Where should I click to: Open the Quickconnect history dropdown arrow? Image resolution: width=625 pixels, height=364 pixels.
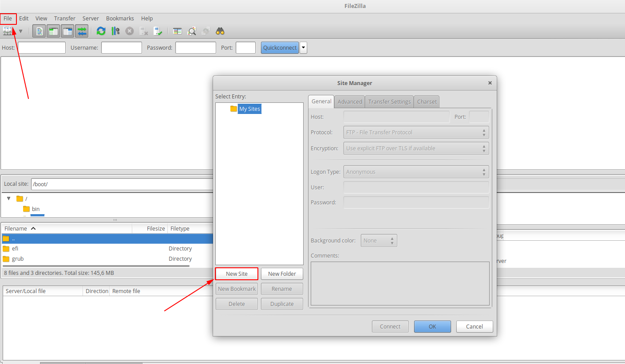point(303,47)
